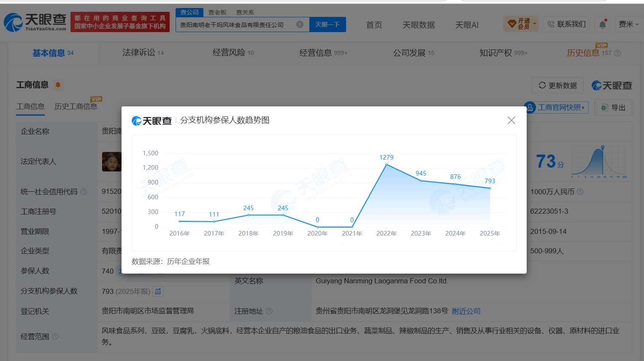Go to 首页 in top navigation

(x=374, y=25)
